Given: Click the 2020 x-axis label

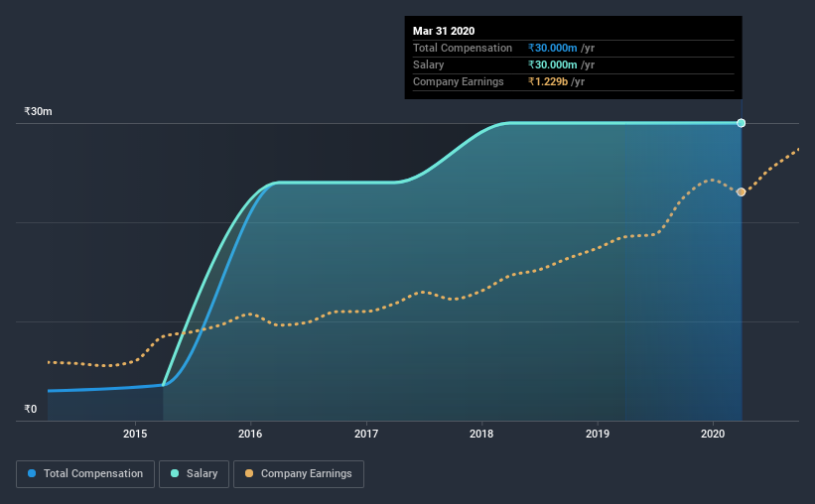Looking at the screenshot, I should point(713,434).
